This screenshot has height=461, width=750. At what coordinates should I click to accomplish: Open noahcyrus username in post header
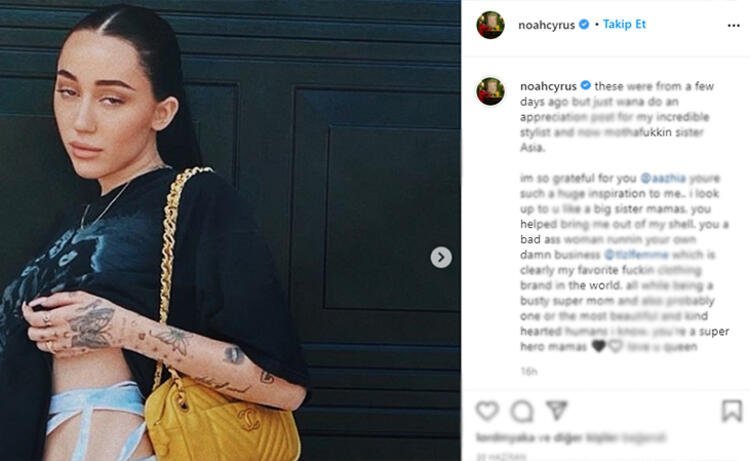pyautogui.click(x=546, y=25)
